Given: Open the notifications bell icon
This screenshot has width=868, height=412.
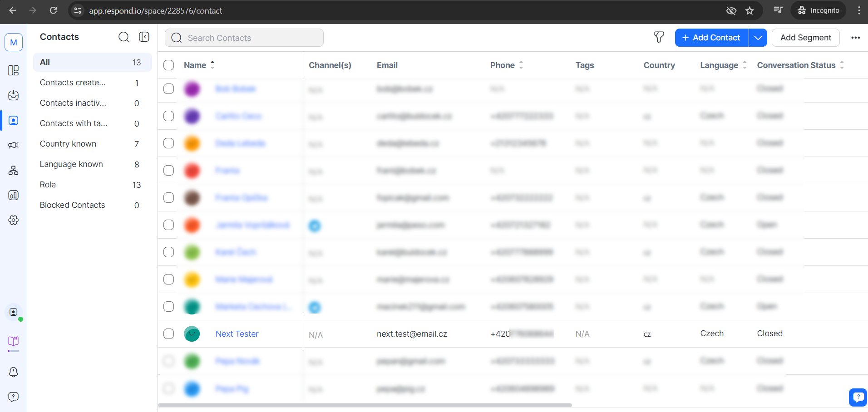Looking at the screenshot, I should [14, 372].
